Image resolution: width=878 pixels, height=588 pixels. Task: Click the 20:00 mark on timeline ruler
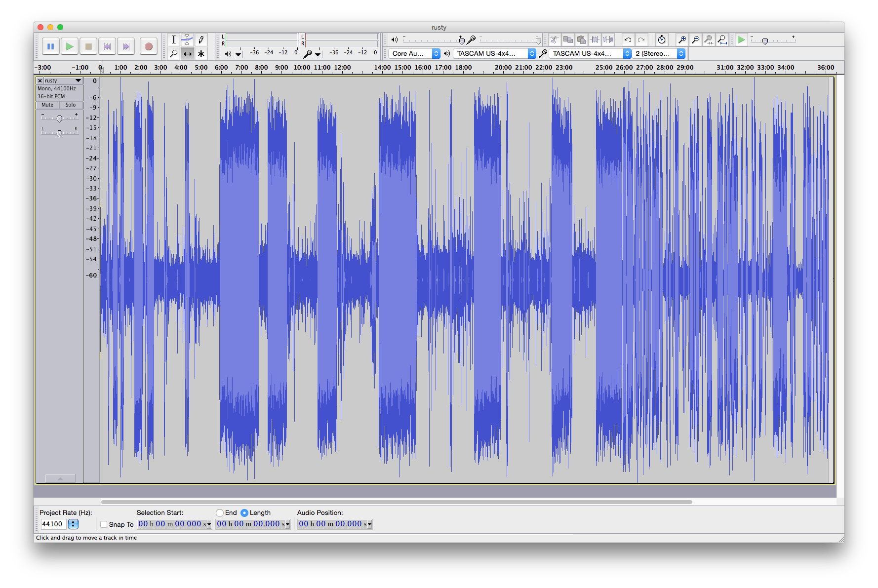503,68
